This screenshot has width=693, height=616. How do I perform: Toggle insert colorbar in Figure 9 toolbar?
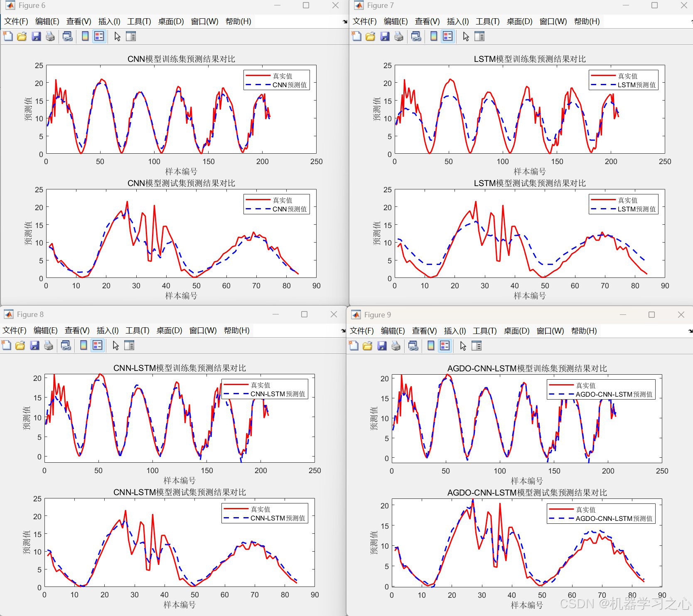coord(431,346)
